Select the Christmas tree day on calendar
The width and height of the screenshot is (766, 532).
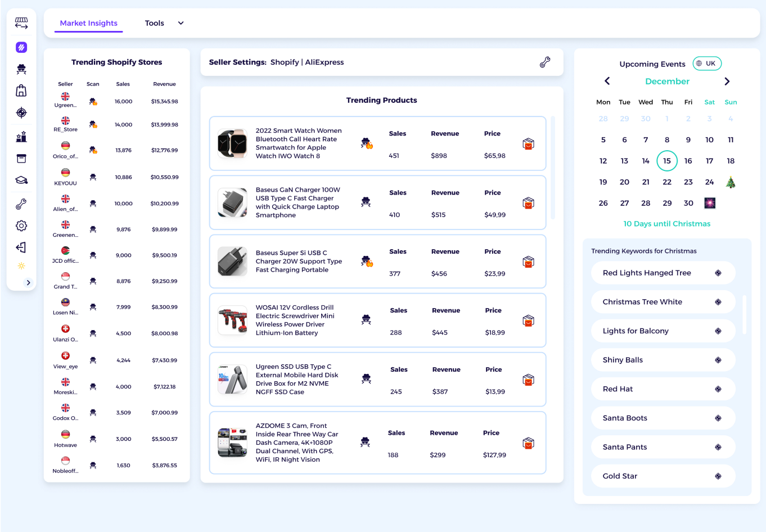coord(731,182)
